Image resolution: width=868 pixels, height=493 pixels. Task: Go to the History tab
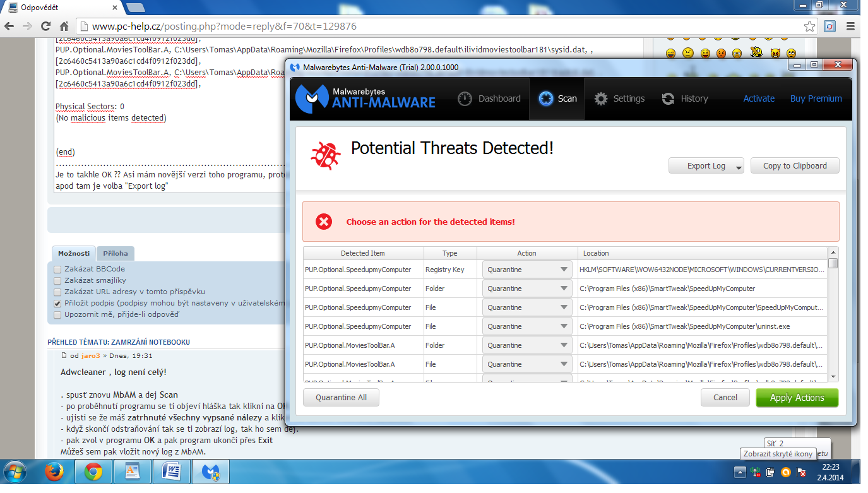coord(684,98)
